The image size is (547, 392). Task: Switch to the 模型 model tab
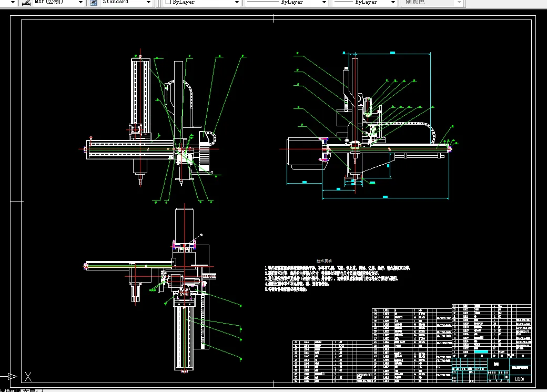tap(10, 390)
